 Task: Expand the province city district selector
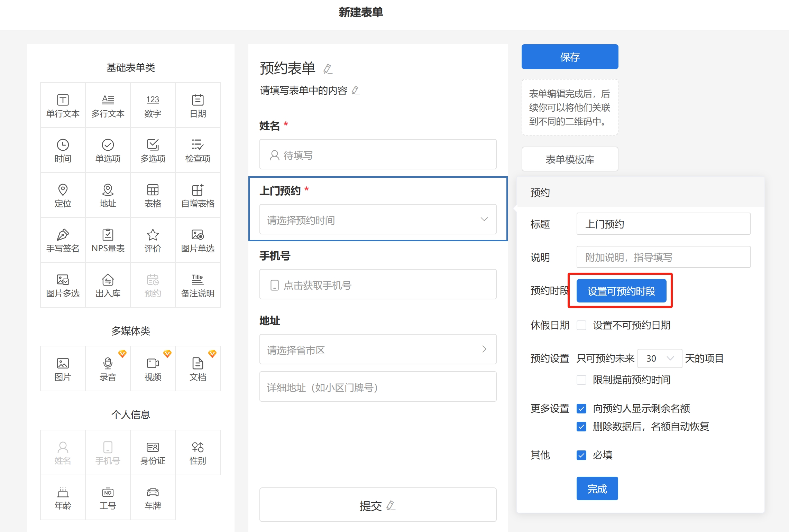[x=378, y=349]
